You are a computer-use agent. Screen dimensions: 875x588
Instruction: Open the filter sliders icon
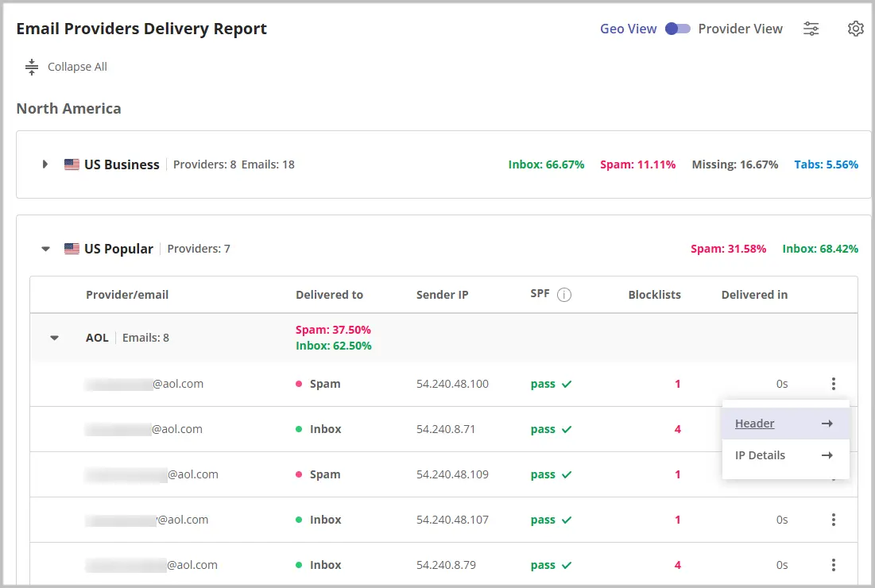coord(811,29)
